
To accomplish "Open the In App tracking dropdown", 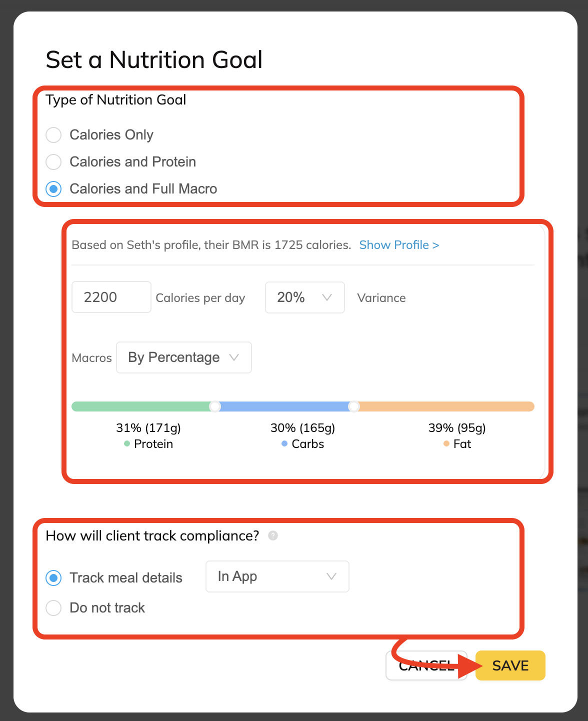I will click(277, 576).
